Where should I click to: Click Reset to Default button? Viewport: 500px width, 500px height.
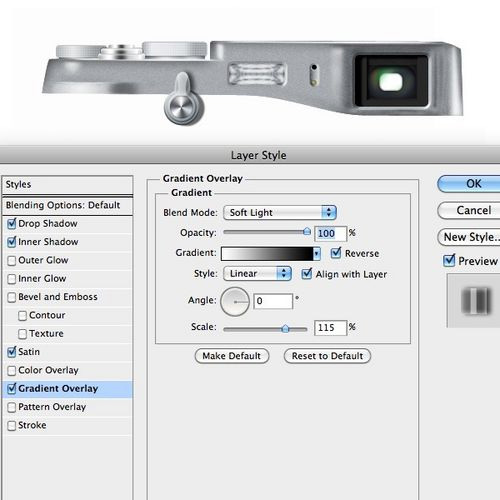pos(327,356)
